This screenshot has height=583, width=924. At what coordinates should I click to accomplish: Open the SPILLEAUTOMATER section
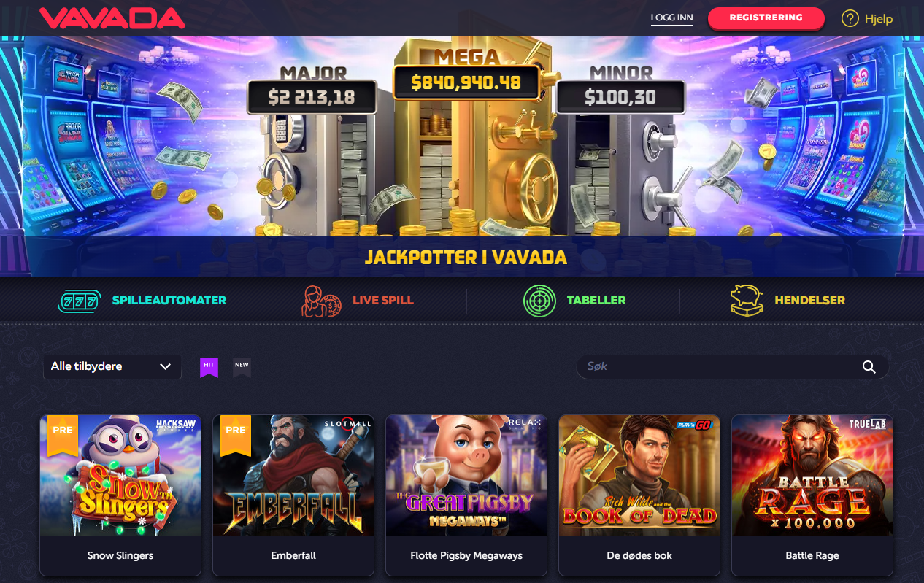[169, 300]
